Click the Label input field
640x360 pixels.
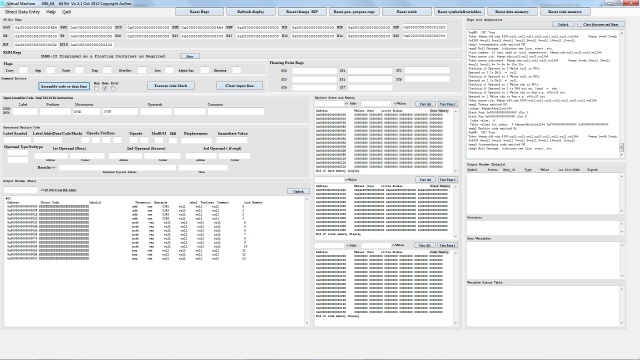25,111
